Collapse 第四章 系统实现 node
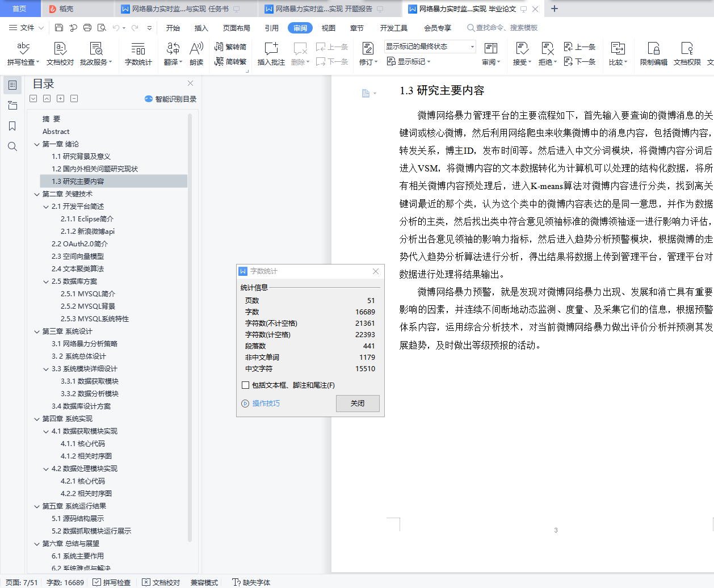The height and width of the screenshot is (588, 714). [x=37, y=419]
